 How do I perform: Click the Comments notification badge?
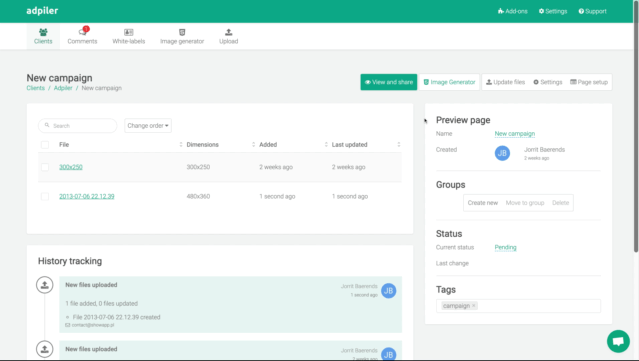[x=86, y=29]
